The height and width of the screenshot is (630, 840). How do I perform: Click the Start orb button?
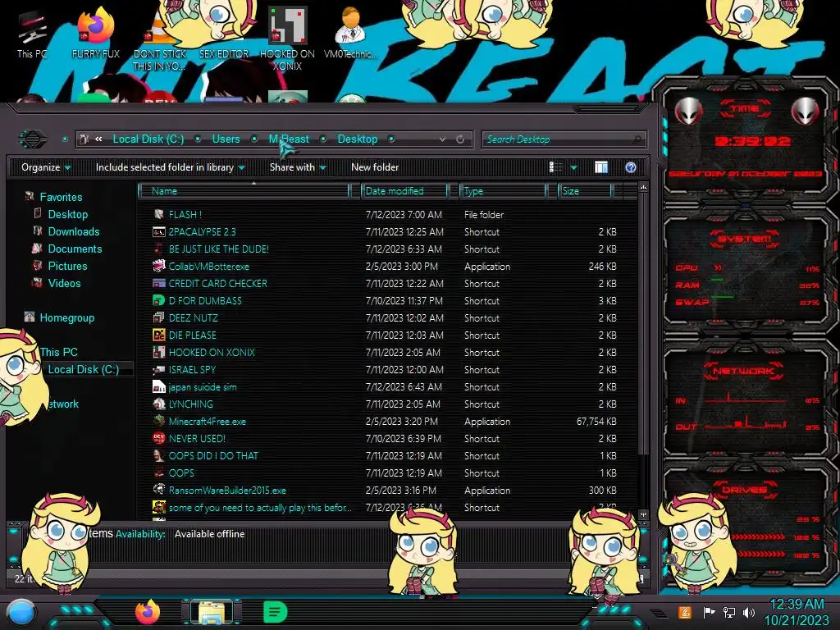click(x=21, y=613)
